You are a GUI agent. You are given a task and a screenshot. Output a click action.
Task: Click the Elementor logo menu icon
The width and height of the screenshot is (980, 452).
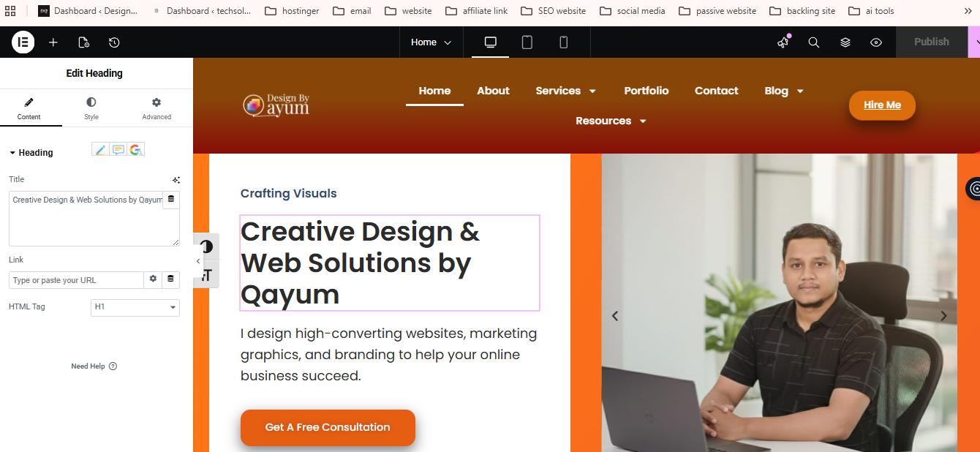[x=23, y=42]
